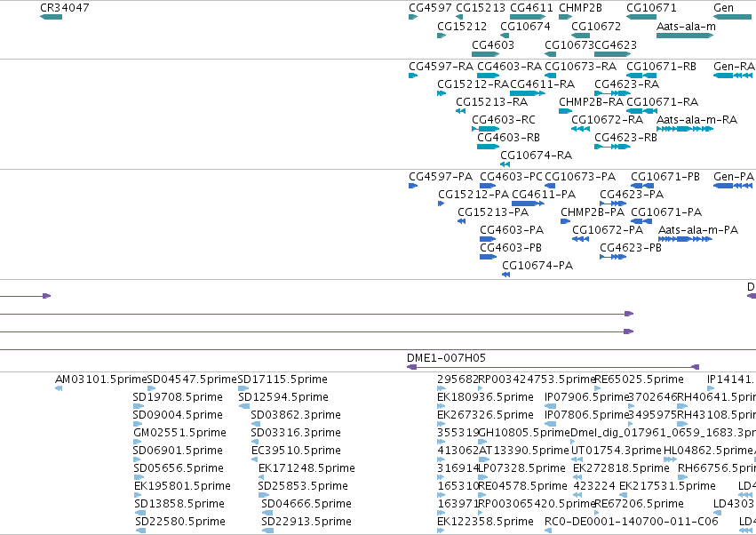The image size is (756, 535).
Task: Click the CG4603-PB protein label
Action: 511,248
